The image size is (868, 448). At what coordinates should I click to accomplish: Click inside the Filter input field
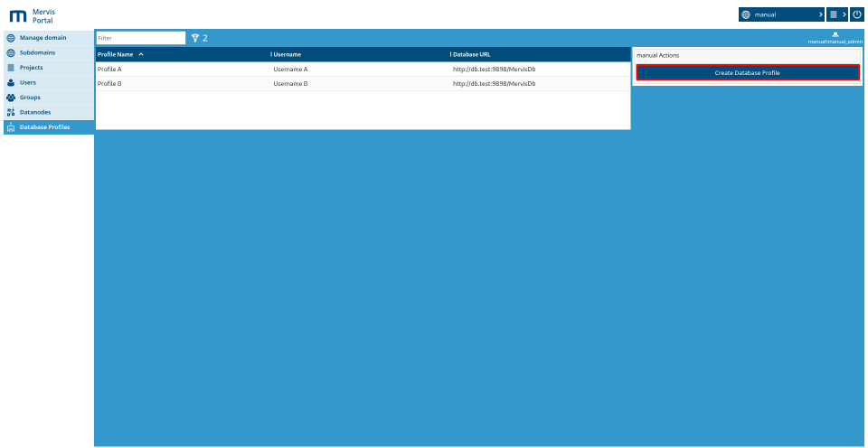coord(141,38)
